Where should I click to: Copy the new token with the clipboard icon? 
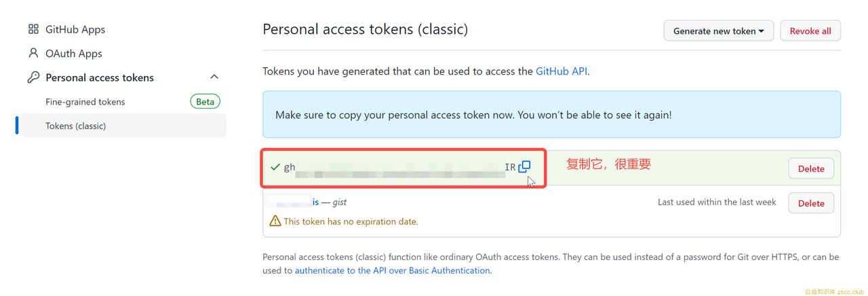pos(524,166)
